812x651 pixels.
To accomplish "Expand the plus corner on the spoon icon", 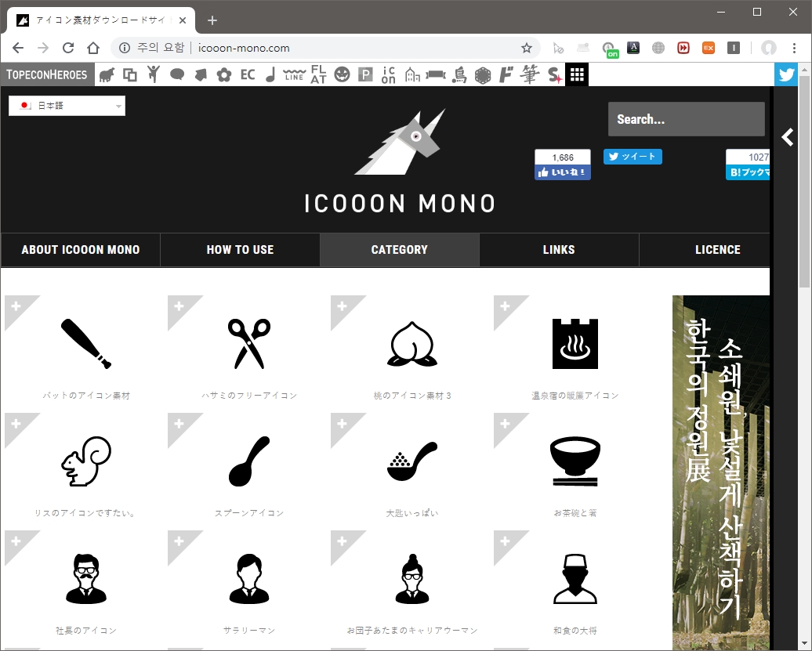I will (179, 423).
